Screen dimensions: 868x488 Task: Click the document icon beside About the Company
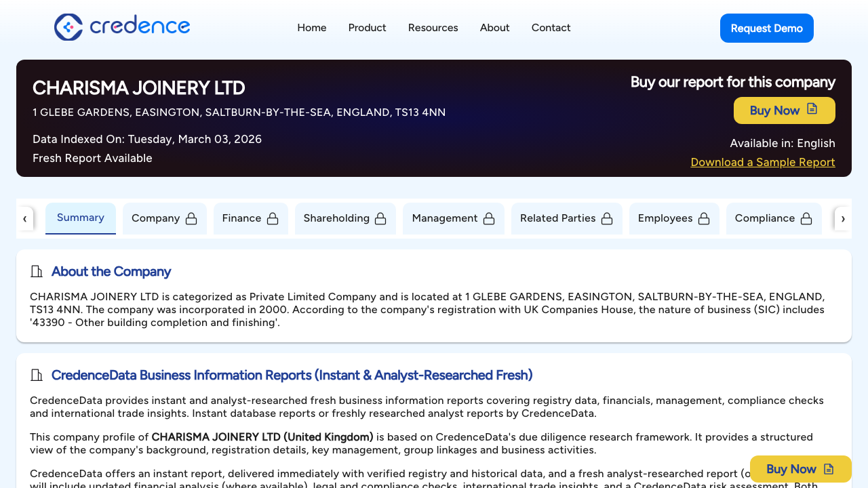tap(36, 271)
